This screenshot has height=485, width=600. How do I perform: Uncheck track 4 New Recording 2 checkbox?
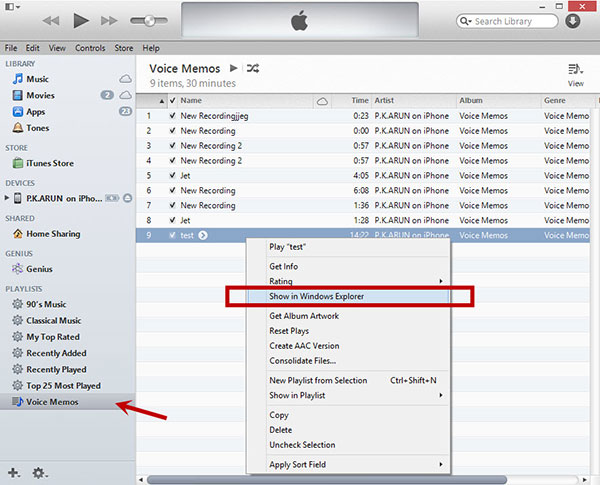[x=173, y=160]
